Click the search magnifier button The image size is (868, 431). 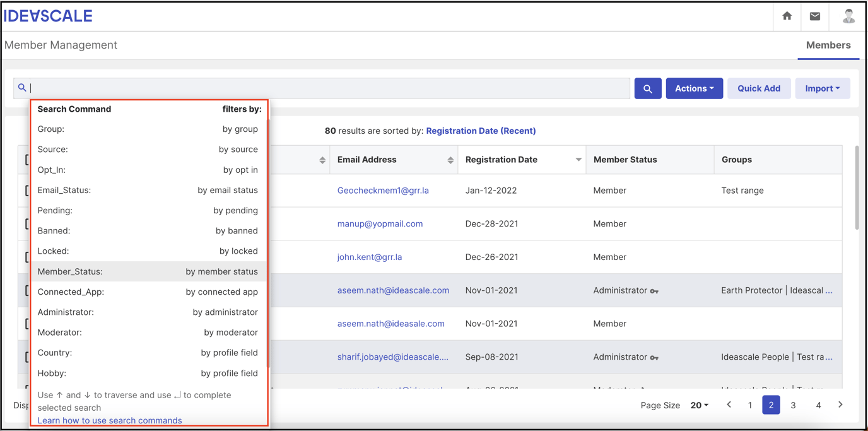648,88
